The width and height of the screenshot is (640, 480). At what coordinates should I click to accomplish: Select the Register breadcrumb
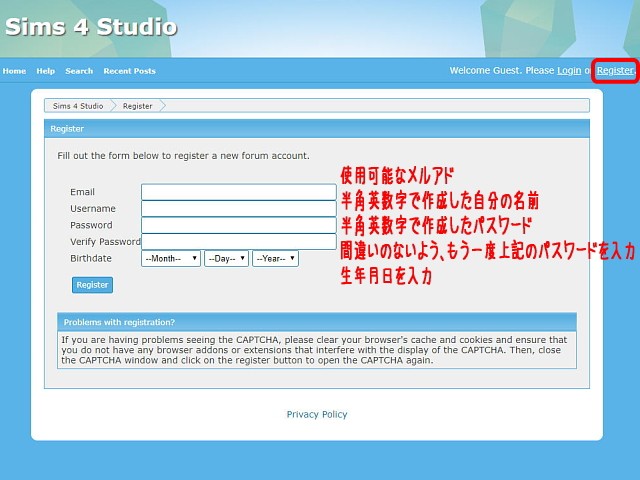[137, 106]
